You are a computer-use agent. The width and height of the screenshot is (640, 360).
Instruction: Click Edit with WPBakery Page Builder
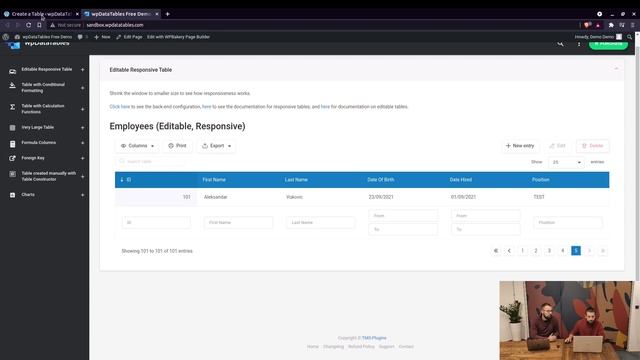pos(178,37)
